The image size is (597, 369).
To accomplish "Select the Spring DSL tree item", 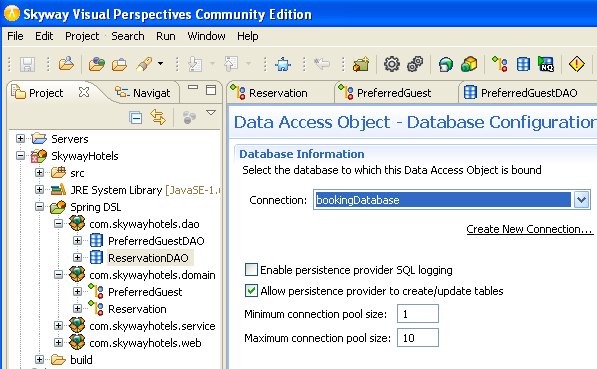I will pyautogui.click(x=96, y=207).
